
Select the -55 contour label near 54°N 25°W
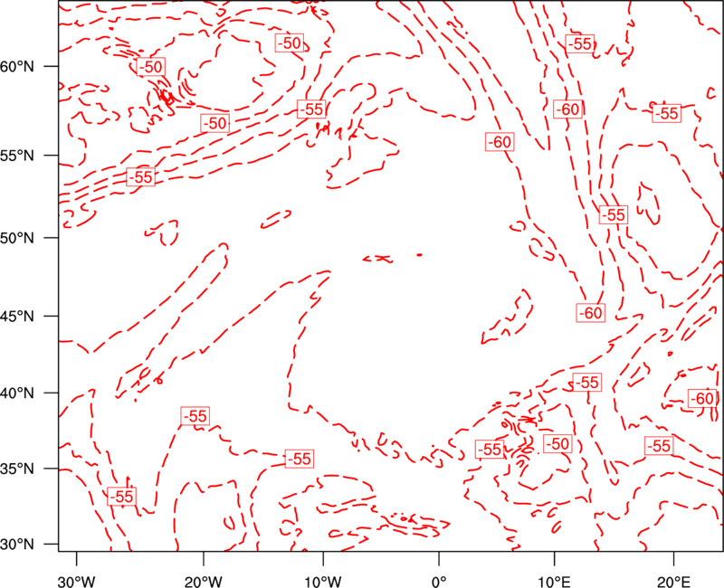tap(141, 177)
